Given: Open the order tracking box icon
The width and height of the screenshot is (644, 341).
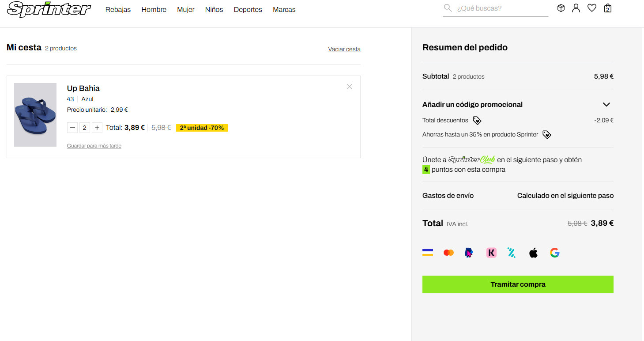Looking at the screenshot, I should tap(561, 8).
